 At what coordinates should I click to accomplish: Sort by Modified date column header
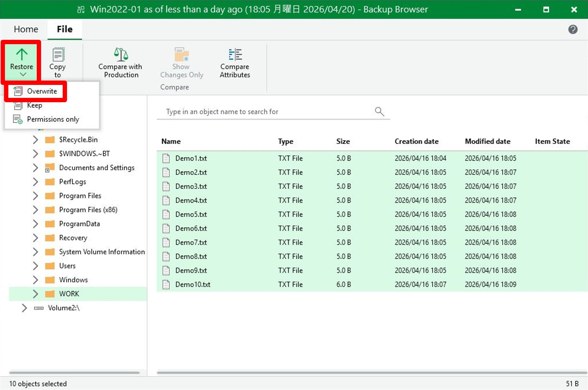coord(488,141)
